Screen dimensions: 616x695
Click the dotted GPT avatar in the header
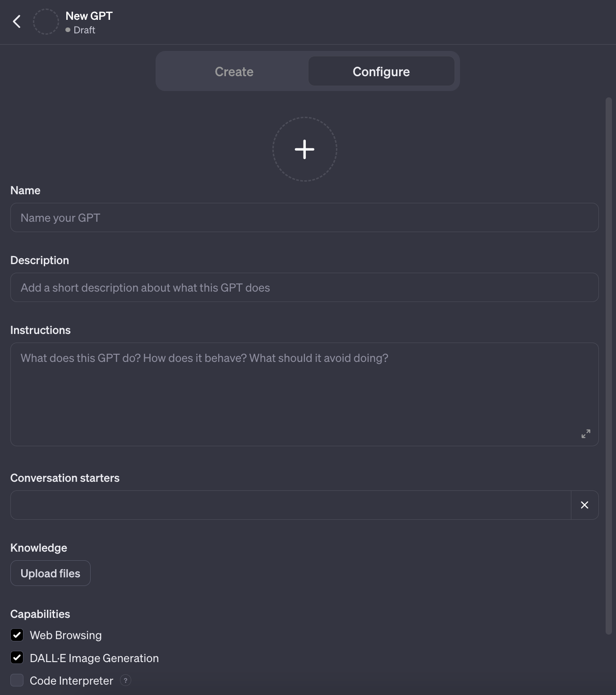[46, 21]
